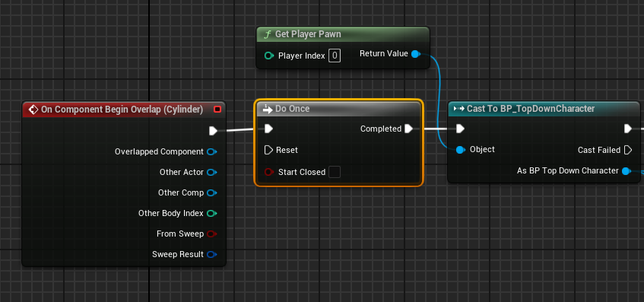Click the Other Body Index output pin
Viewport: 644px width, 302px height.
coord(211,213)
